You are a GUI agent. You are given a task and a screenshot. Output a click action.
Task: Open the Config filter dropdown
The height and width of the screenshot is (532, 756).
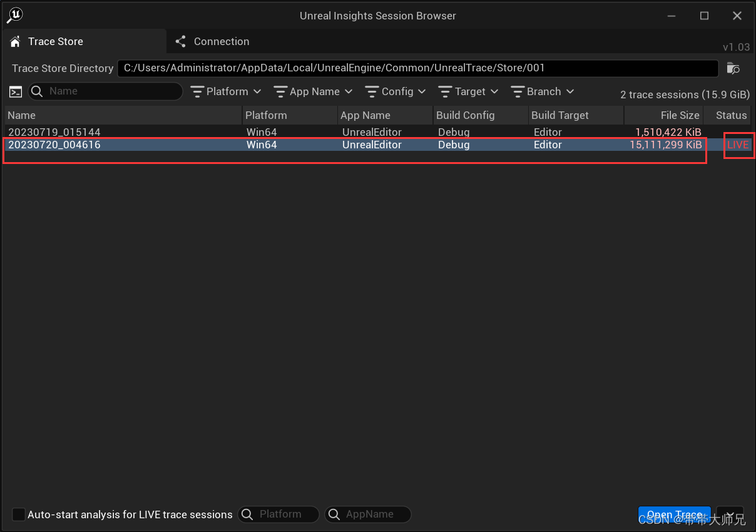pos(396,91)
